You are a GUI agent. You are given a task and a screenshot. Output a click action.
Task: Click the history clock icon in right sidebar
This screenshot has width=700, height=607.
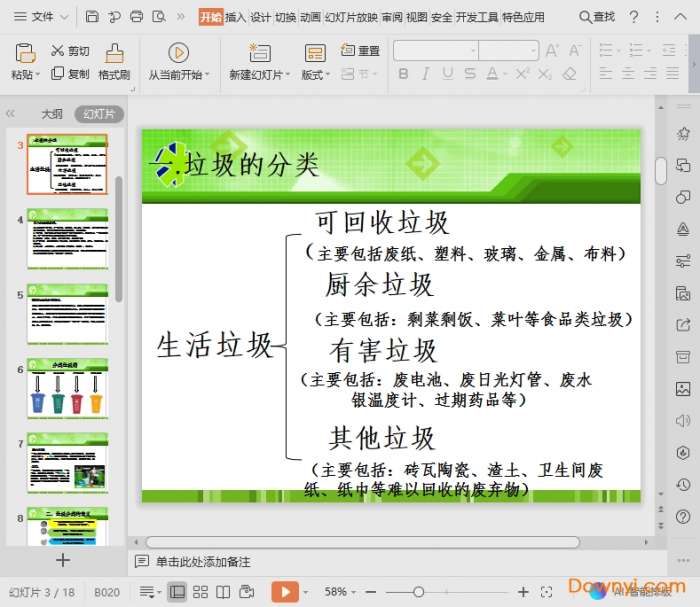pyautogui.click(x=683, y=485)
